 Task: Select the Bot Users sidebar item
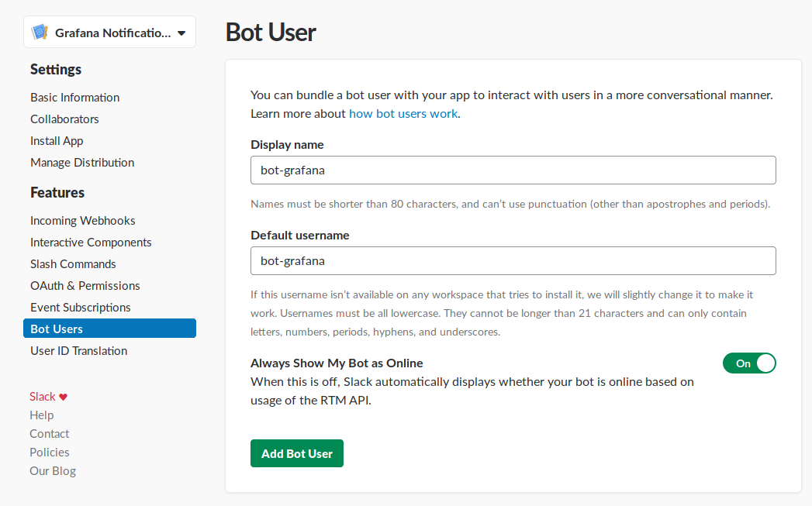(x=110, y=329)
